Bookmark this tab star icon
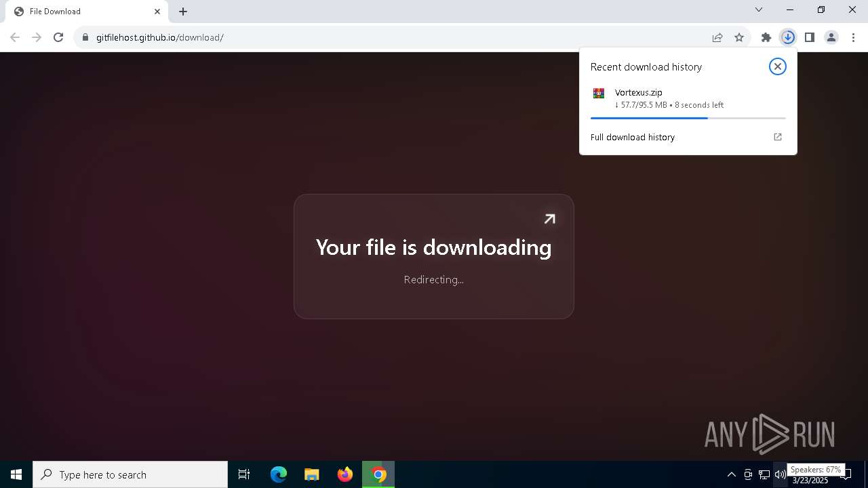 pyautogui.click(x=739, y=37)
